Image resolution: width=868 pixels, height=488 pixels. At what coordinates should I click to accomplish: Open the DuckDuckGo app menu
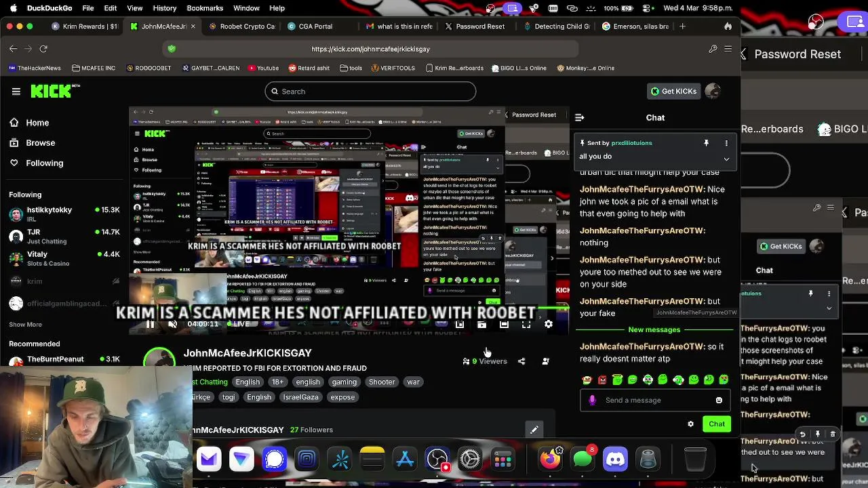[x=50, y=8]
